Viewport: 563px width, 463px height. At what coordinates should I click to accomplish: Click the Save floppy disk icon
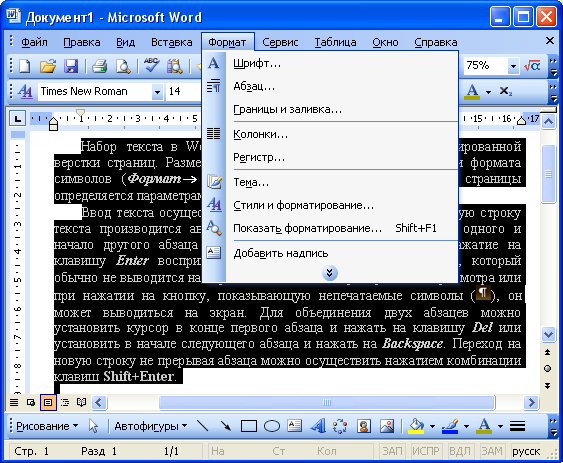click(x=71, y=66)
